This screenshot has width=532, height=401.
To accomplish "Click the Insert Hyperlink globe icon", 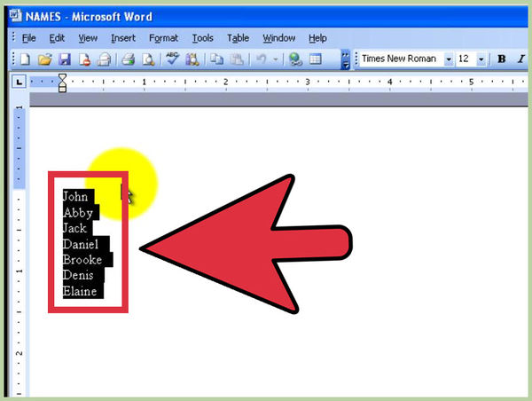I will [x=295, y=59].
